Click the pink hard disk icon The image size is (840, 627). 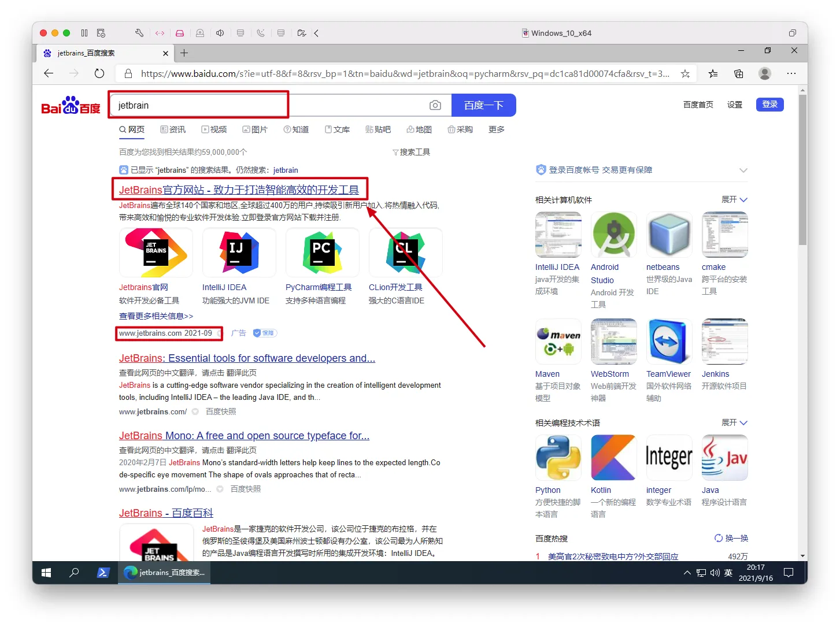tap(180, 33)
